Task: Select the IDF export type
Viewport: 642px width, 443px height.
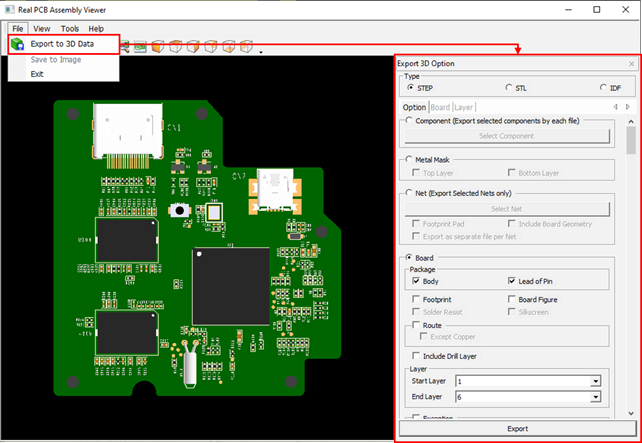Action: click(602, 88)
